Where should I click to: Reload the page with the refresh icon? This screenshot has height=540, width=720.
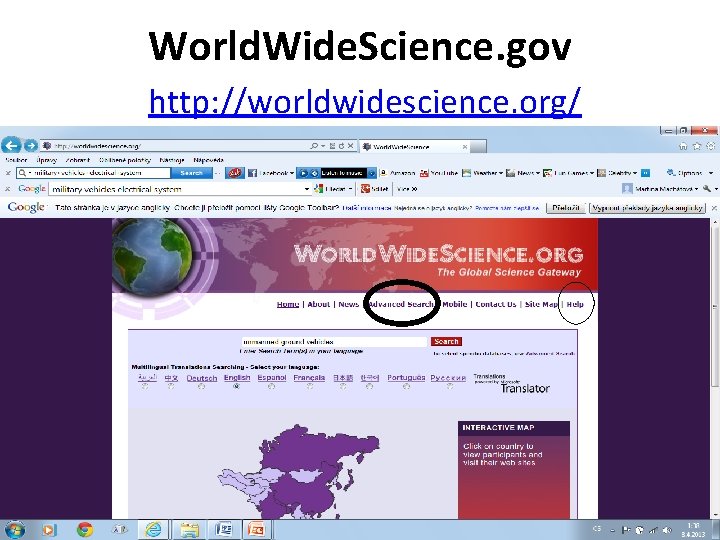point(341,146)
